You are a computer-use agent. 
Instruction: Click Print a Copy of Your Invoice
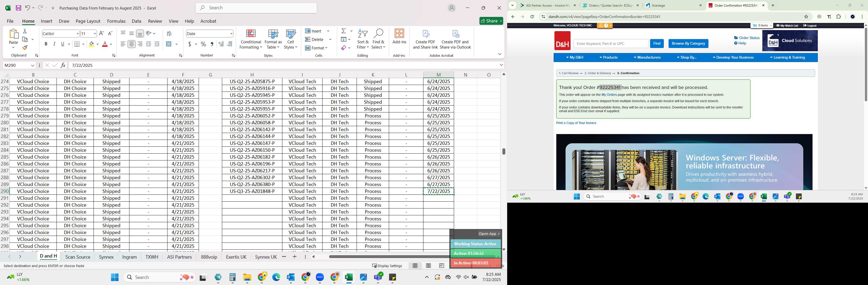[576, 123]
